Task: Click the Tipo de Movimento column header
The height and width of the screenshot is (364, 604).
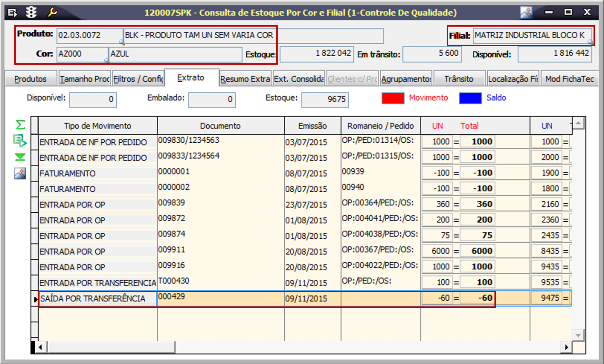Action: (98, 126)
